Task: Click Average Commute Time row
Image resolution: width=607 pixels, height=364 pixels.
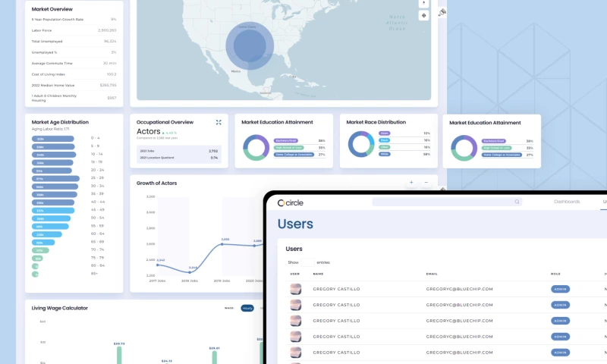Action: click(74, 63)
